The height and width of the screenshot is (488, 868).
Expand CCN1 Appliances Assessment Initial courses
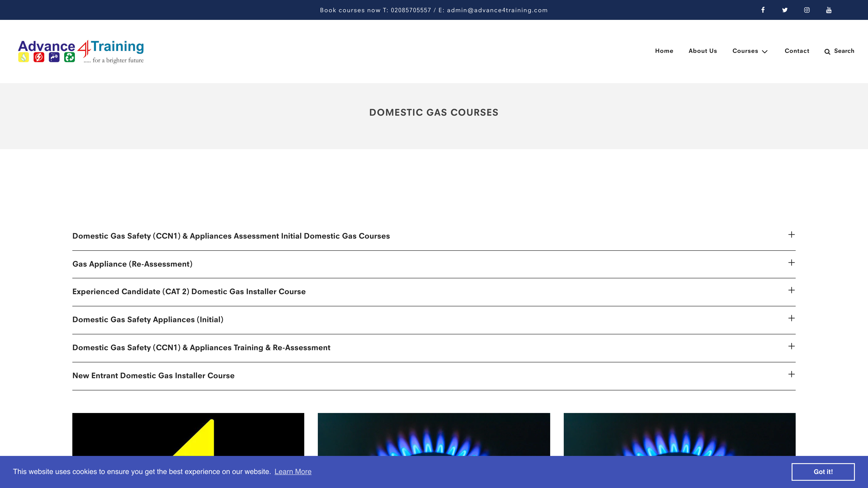[231, 236]
